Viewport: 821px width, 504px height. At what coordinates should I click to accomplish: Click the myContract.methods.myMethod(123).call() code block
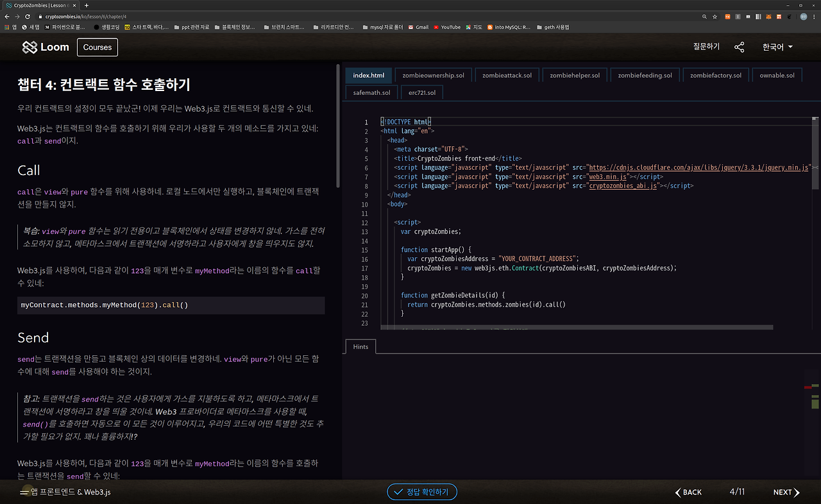click(171, 305)
